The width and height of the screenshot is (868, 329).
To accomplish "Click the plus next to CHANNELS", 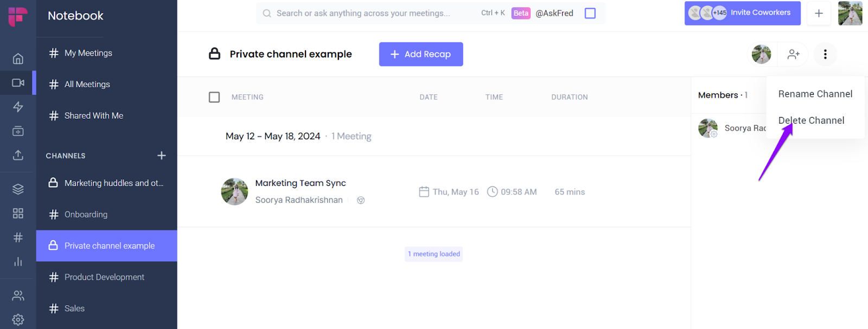I will pos(162,156).
